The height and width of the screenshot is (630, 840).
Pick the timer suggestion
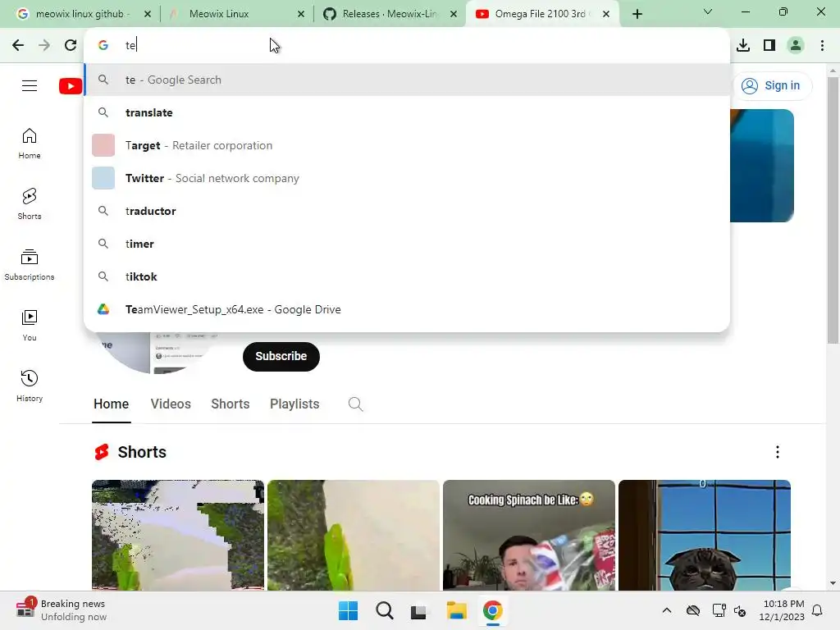coord(407,244)
